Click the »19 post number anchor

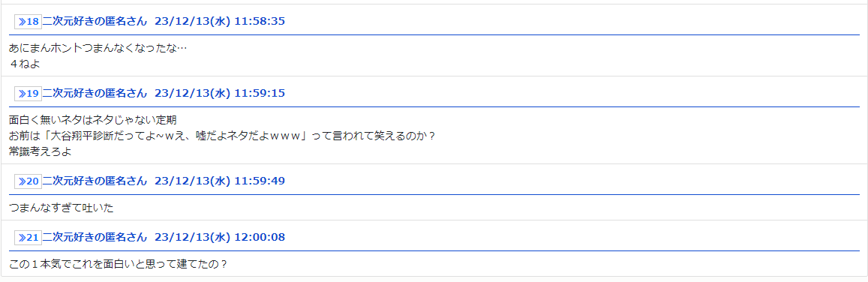[29, 94]
